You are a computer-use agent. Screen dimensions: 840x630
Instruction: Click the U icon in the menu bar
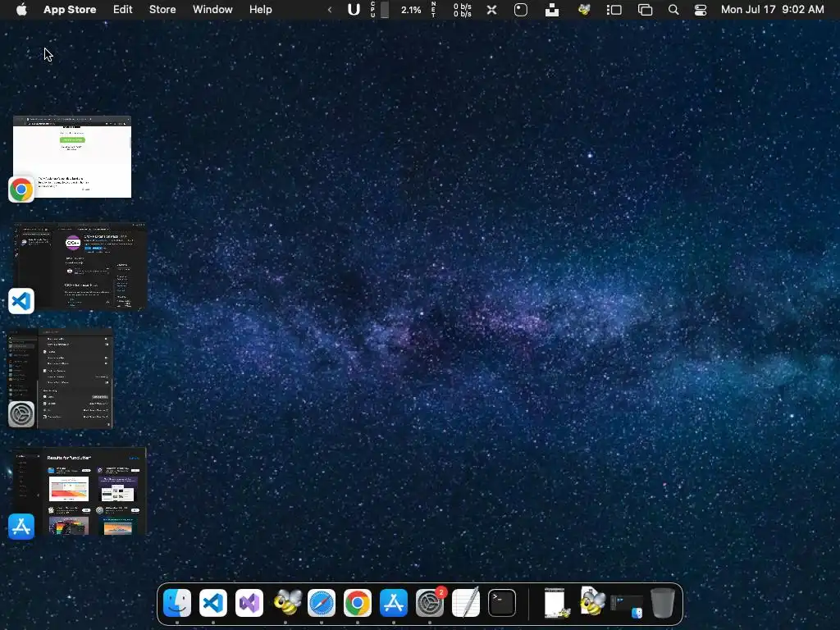point(354,9)
